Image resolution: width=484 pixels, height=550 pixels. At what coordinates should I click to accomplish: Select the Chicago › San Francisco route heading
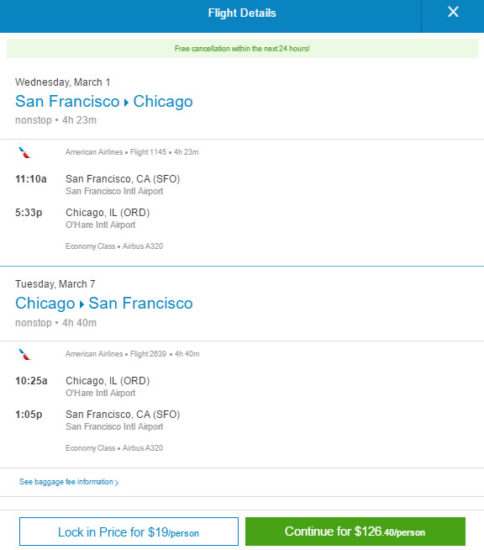click(x=104, y=303)
